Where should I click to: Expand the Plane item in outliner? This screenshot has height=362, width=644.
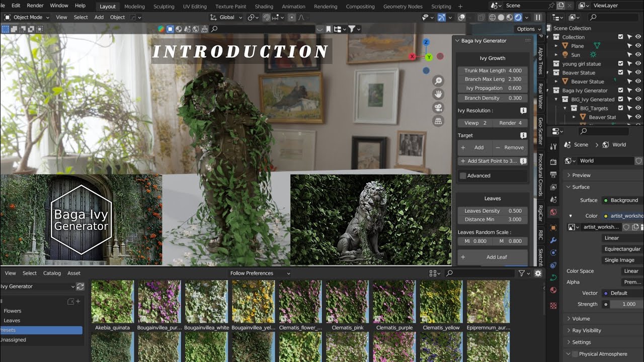click(556, 46)
